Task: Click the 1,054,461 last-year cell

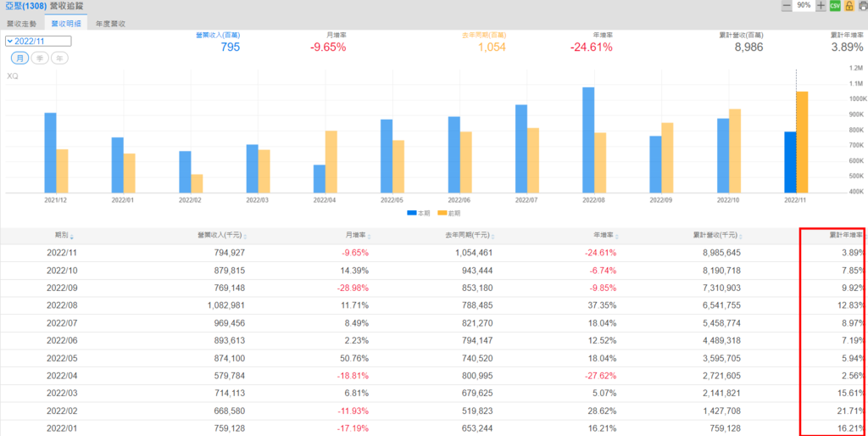Action: [x=473, y=253]
